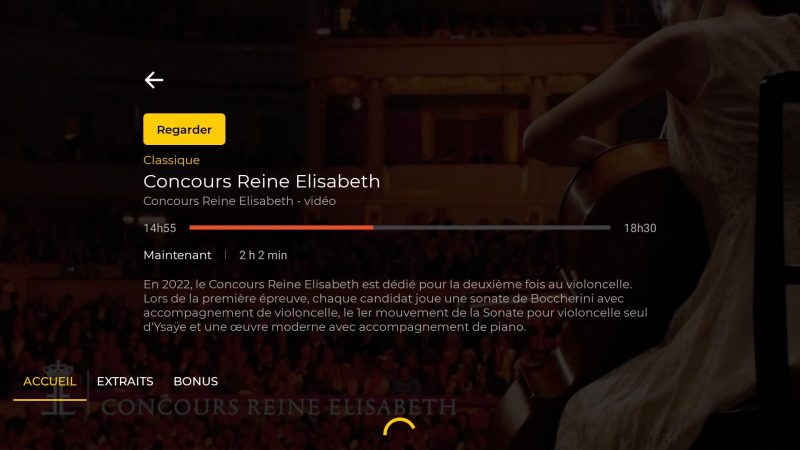Image resolution: width=800 pixels, height=450 pixels.
Task: Click the orange elapsed part of the progress bar
Action: point(281,228)
